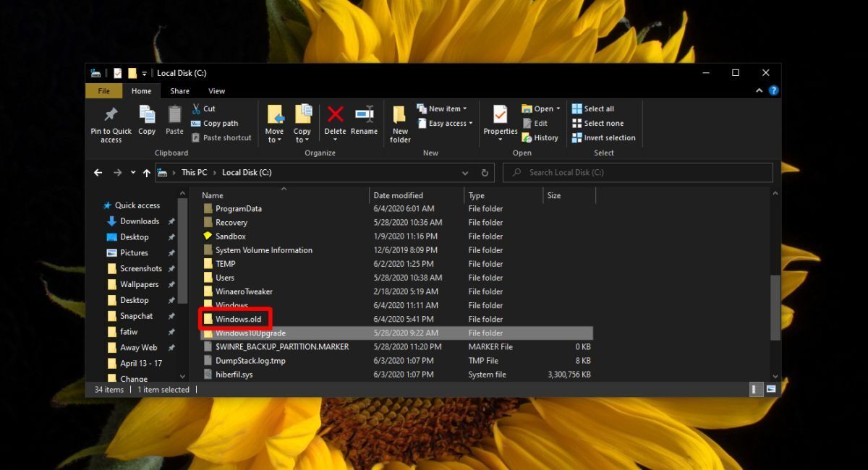
Task: Switch to details view in status bar
Action: tap(757, 389)
